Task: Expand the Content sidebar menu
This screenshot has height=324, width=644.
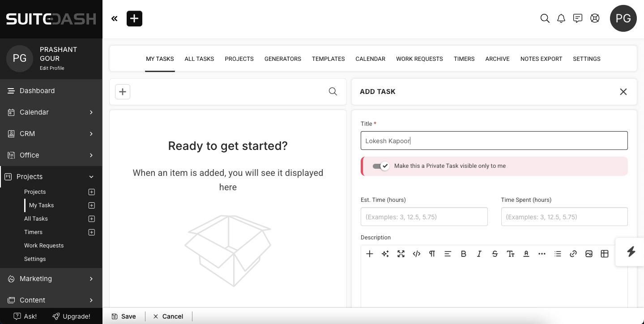Action: pos(91,300)
